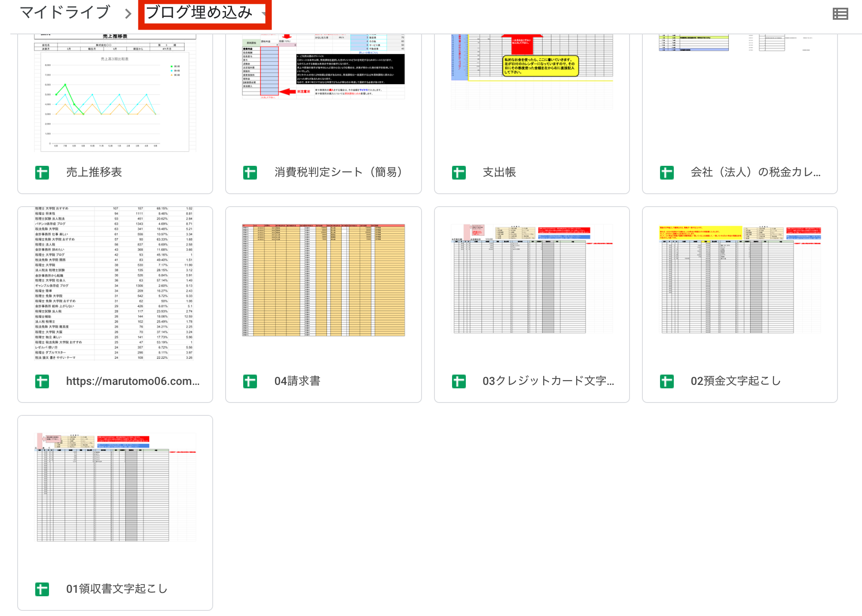
Task: Select the 売上推移表 chart thumbnail
Action: pyautogui.click(x=115, y=93)
